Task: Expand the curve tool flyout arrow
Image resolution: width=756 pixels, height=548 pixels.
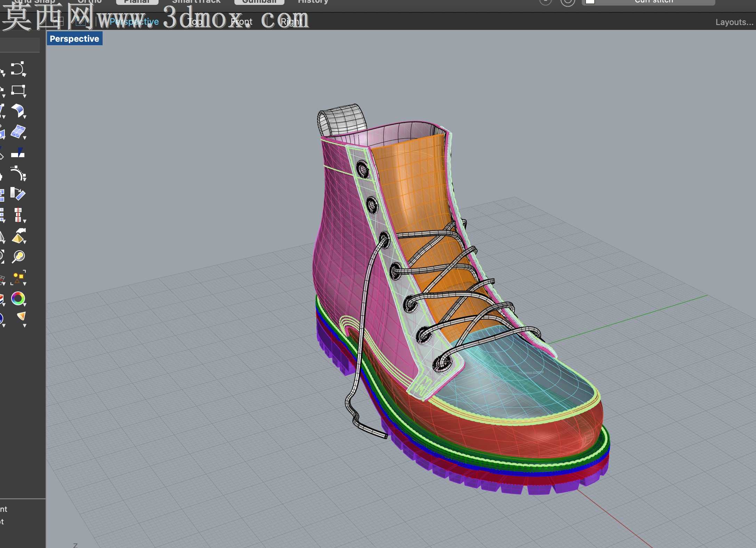Action: pyautogui.click(x=25, y=75)
